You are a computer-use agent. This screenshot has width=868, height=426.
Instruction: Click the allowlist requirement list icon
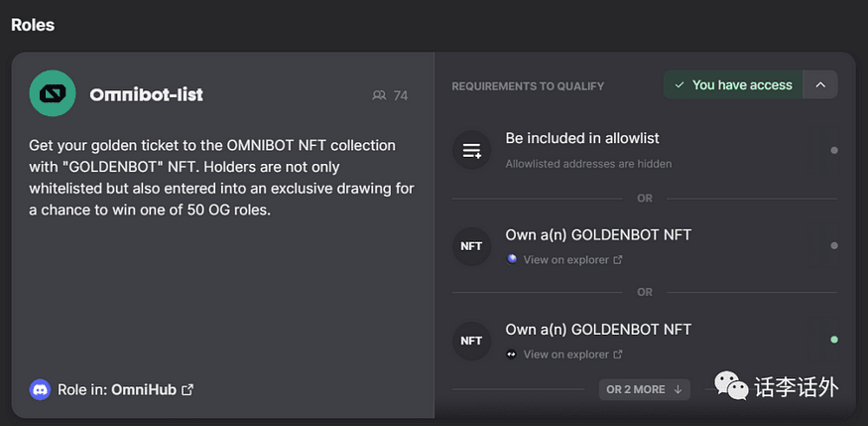(471, 150)
